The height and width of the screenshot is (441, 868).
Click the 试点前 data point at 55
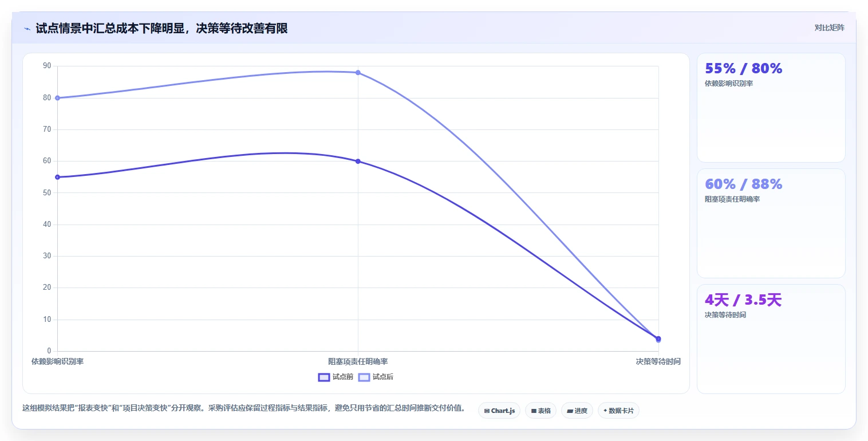[57, 177]
